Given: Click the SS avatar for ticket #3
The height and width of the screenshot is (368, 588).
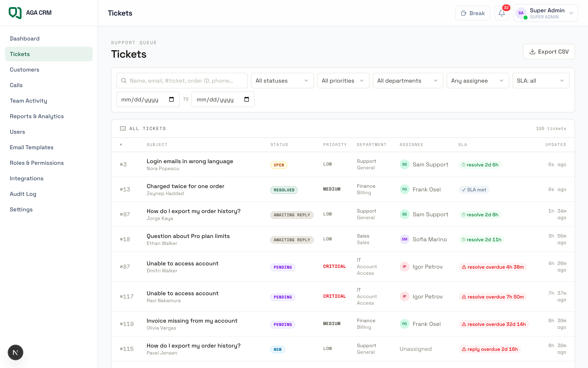Looking at the screenshot, I should (404, 165).
